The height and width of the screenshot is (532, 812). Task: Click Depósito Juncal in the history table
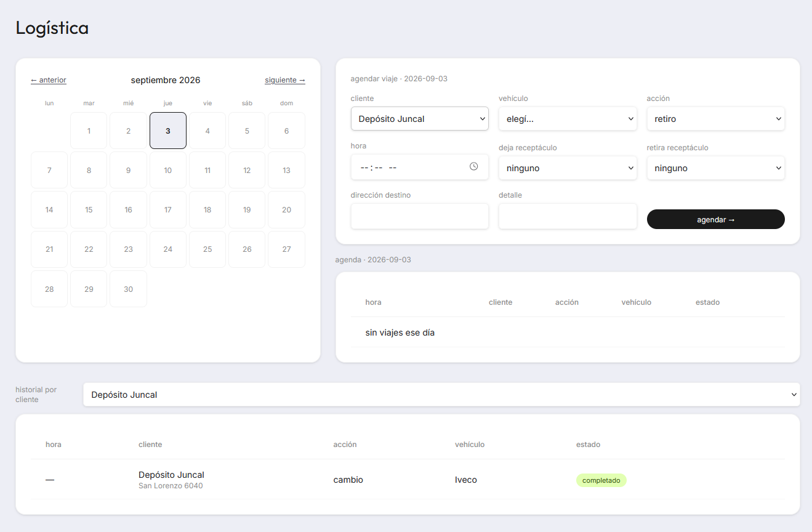click(171, 475)
